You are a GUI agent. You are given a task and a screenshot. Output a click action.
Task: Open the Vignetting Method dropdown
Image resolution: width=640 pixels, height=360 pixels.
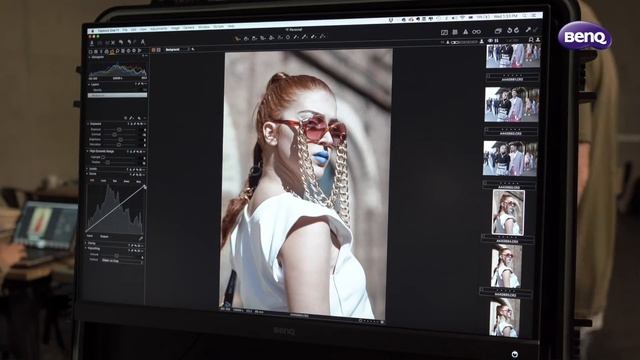122,260
